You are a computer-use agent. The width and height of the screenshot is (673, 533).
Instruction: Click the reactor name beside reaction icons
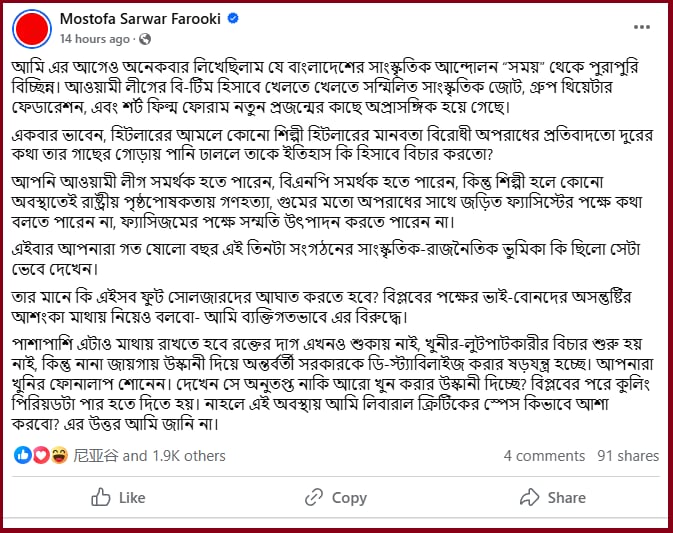(95, 456)
